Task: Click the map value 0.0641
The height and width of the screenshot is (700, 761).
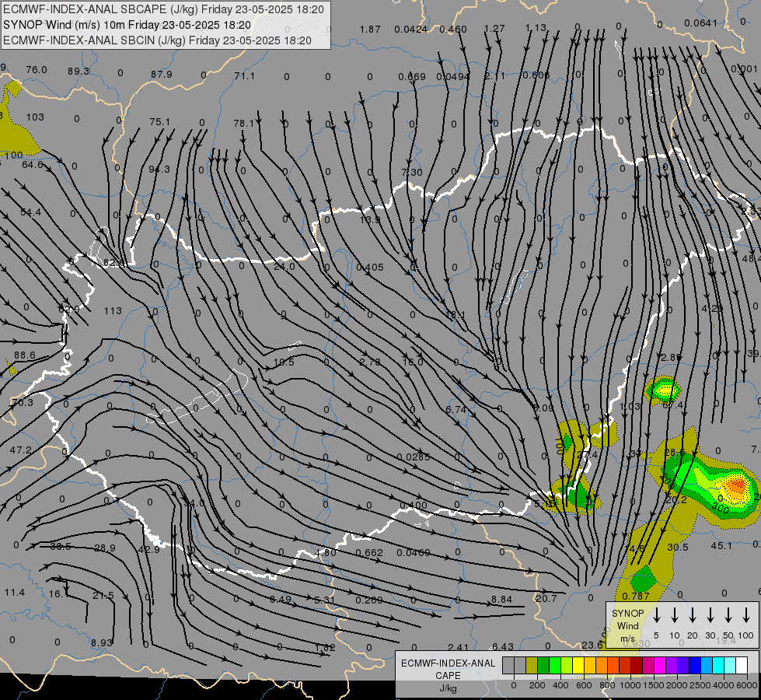Action: tap(700, 23)
